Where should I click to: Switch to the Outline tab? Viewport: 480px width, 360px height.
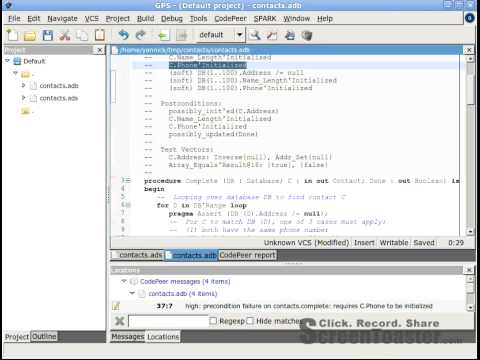(44, 336)
